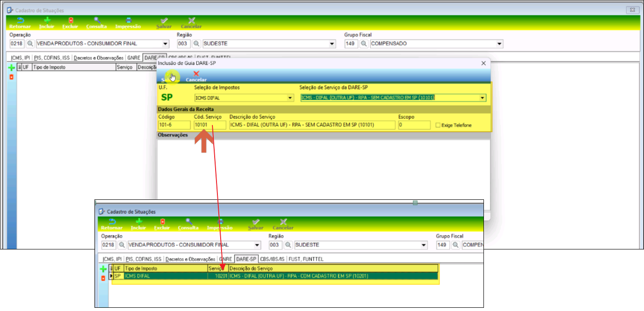Click the Escopo field in the DARE-SP dialog

[414, 125]
